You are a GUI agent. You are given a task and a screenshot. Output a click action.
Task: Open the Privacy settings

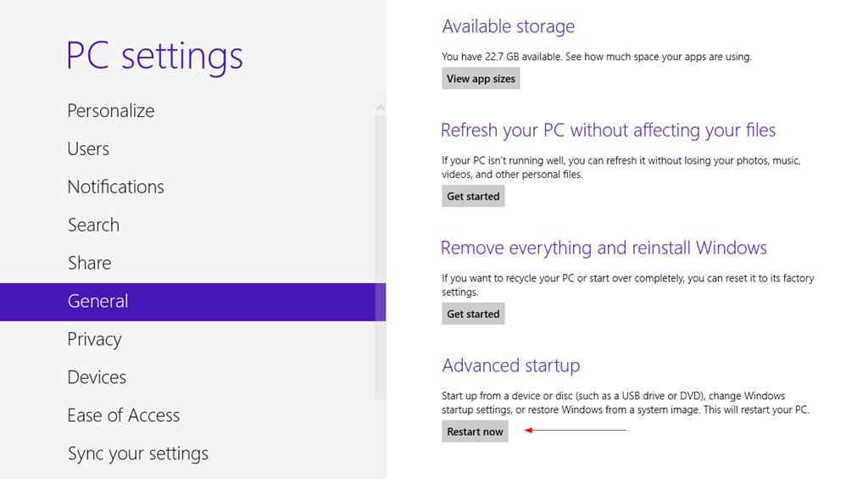(x=95, y=340)
